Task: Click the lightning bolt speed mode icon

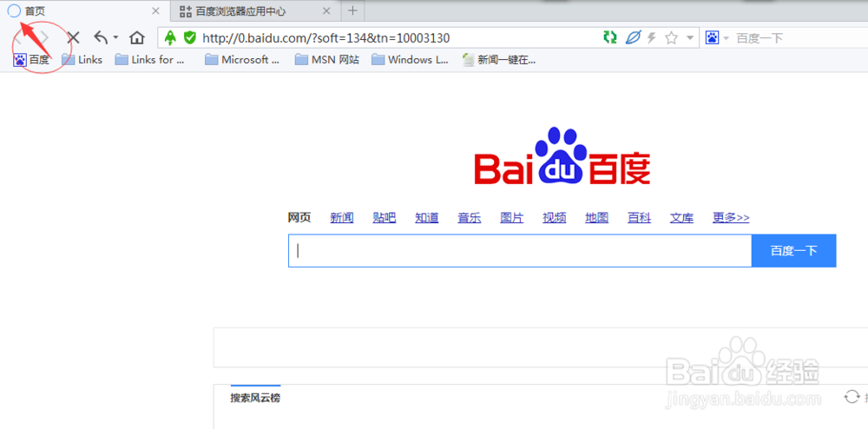Action: coord(652,37)
